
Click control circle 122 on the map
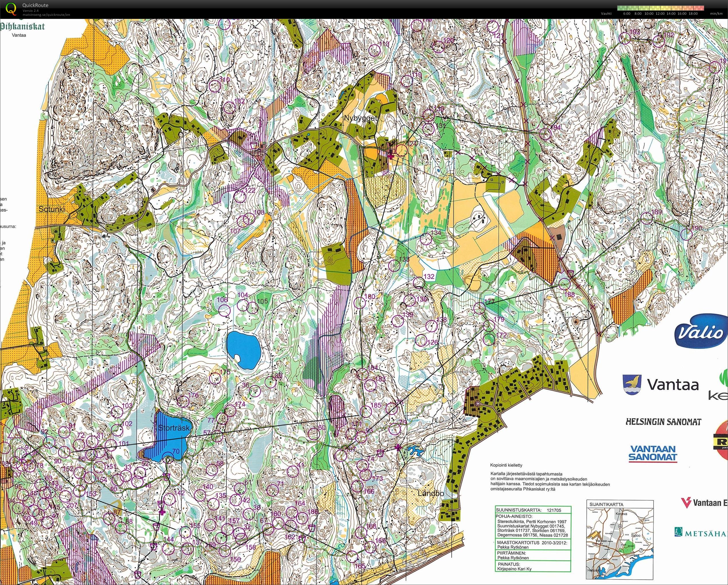point(240,196)
